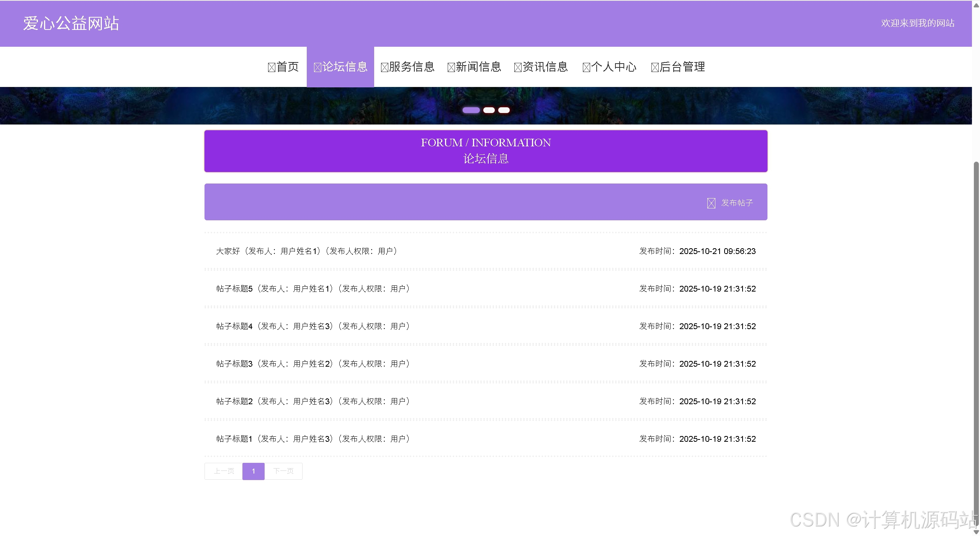The image size is (980, 536).
Task: Click the icon next to 发布帖子
Action: pyautogui.click(x=711, y=203)
